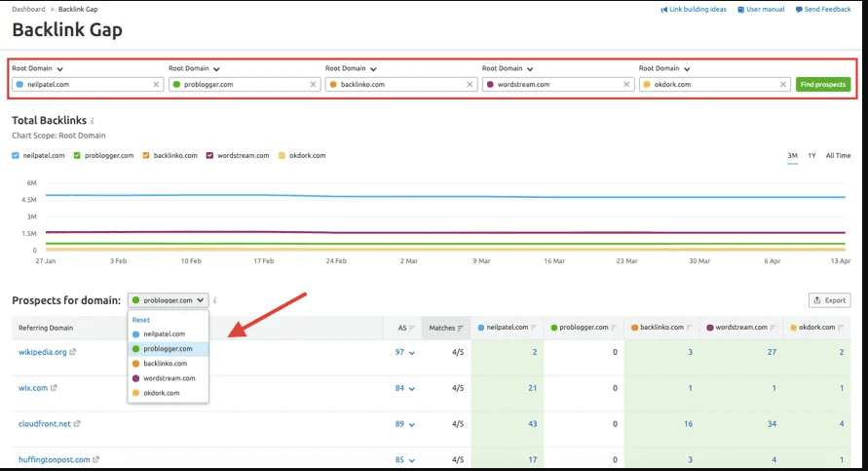Open wix.com external link icon
Viewport: 868px width, 471px height.
[x=54, y=388]
